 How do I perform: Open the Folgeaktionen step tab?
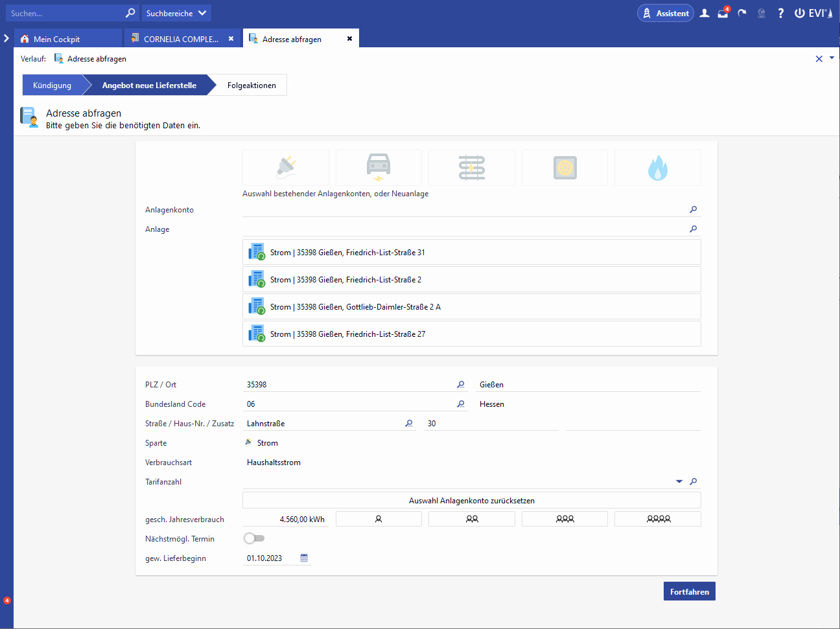(251, 86)
